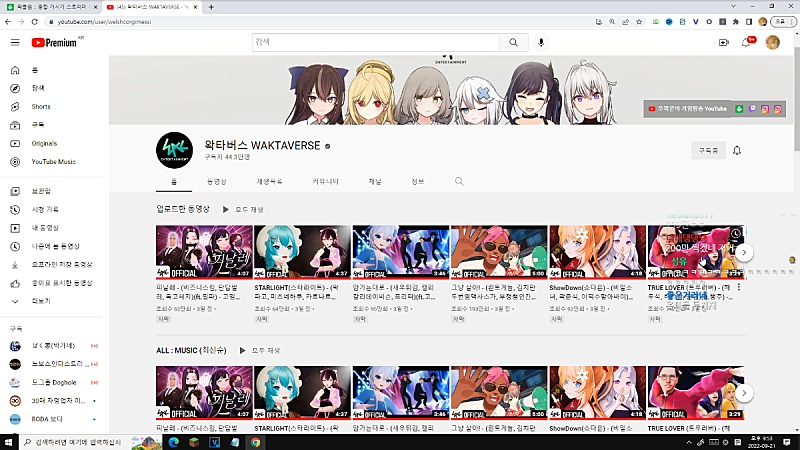
Task: Play all uploaded videos
Action: pyautogui.click(x=243, y=210)
